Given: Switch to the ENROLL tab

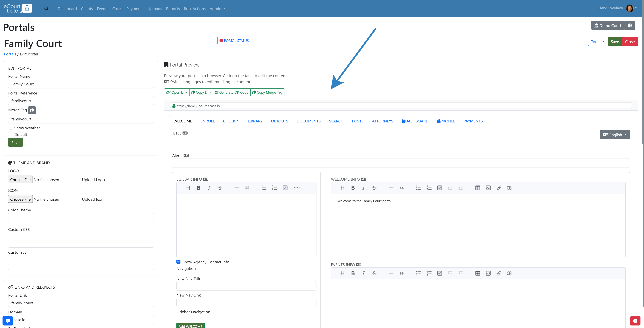Looking at the screenshot, I should pos(207,121).
